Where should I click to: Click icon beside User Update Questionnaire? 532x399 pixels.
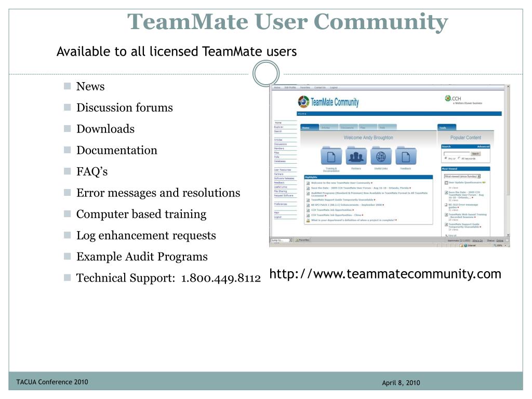click(x=446, y=183)
